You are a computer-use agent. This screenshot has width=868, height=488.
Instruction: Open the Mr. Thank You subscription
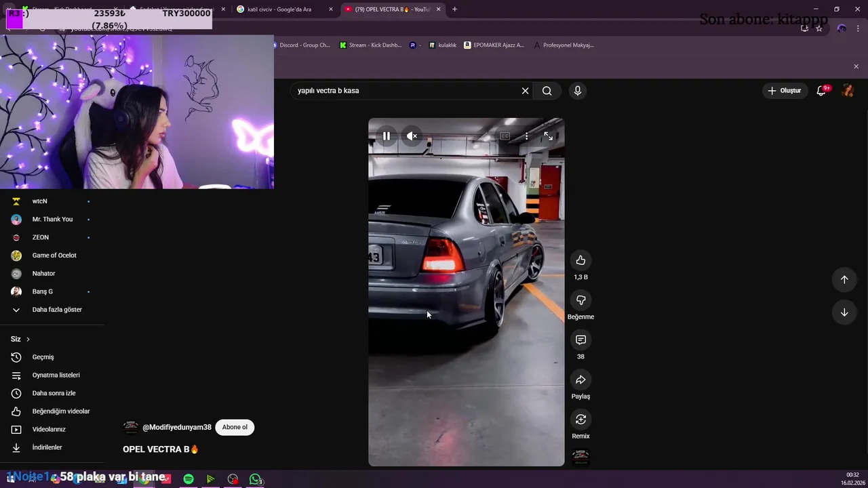pos(52,220)
